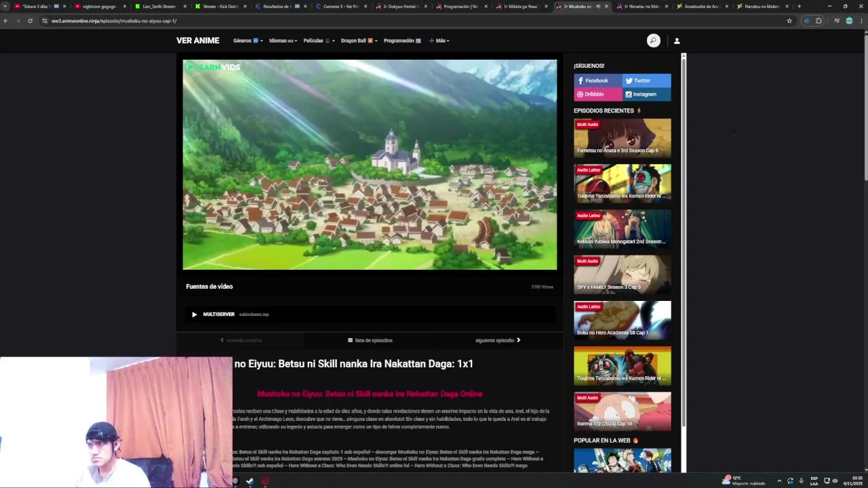
Task: Open a new browser tab
Action: (799, 6)
